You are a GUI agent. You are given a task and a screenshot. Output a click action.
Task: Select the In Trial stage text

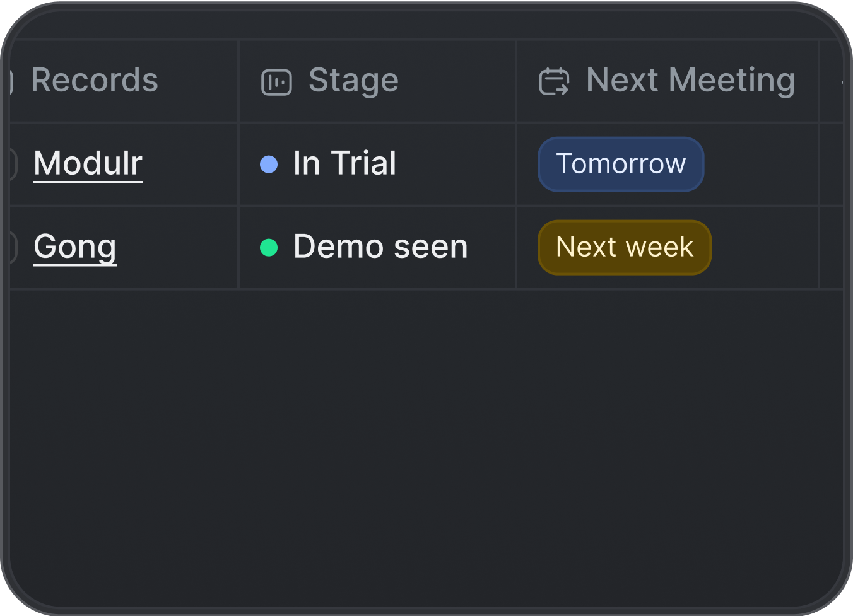tap(344, 163)
